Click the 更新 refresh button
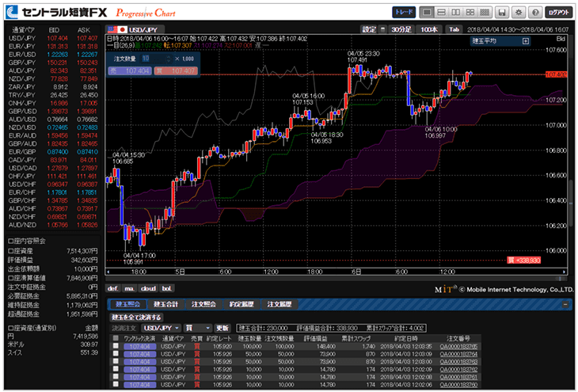The width and height of the screenshot is (578, 392). 222,328
